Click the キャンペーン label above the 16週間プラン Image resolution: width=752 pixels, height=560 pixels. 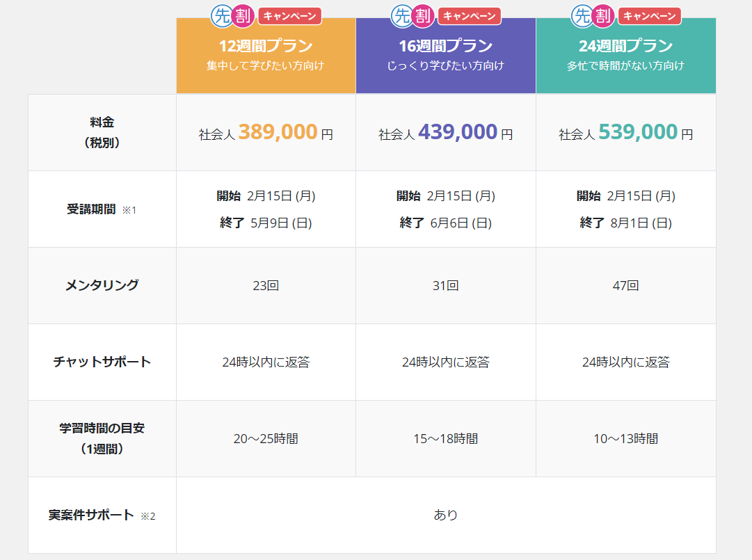pyautogui.click(x=470, y=16)
